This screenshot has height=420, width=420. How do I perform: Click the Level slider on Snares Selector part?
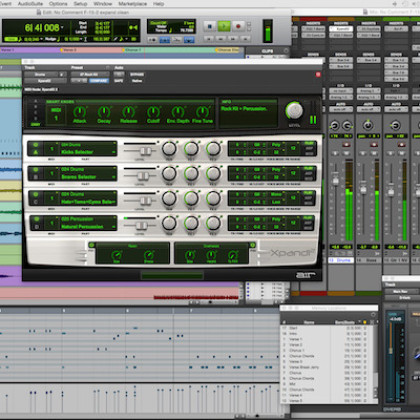pos(143,176)
